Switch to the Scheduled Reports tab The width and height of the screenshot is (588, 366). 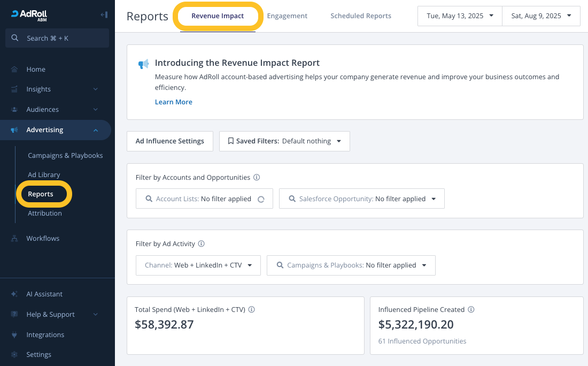click(361, 16)
